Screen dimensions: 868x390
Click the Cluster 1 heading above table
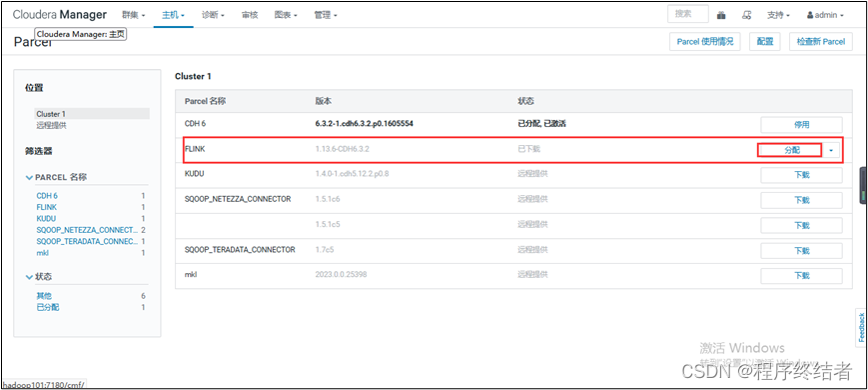pos(193,76)
